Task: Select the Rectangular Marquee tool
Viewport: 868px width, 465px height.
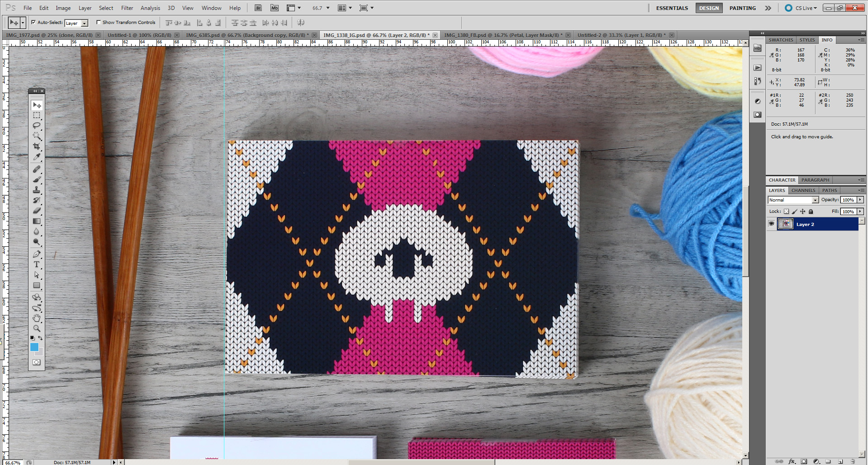Action: 37,115
